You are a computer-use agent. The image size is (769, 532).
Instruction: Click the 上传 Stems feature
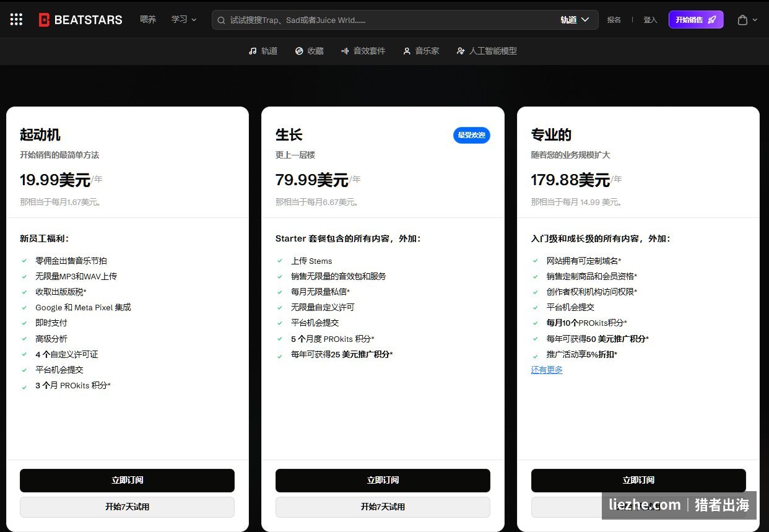311,261
